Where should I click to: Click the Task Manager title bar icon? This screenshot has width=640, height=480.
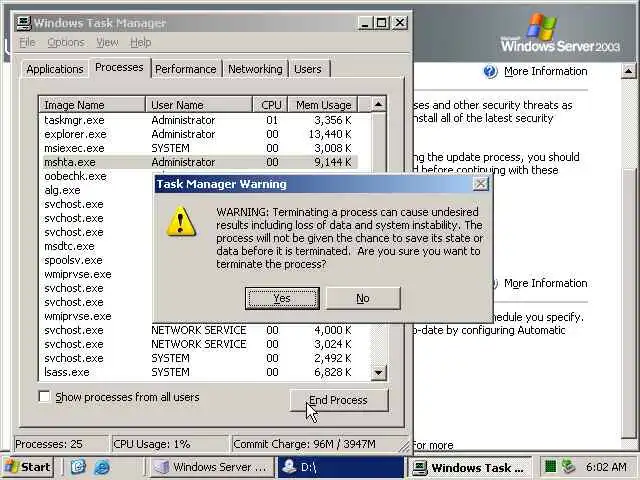click(x=24, y=23)
